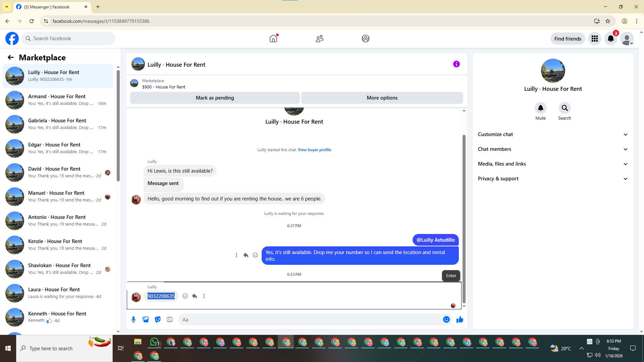Go to Facebook Home tab
The width and height of the screenshot is (644, 362).
[273, 39]
